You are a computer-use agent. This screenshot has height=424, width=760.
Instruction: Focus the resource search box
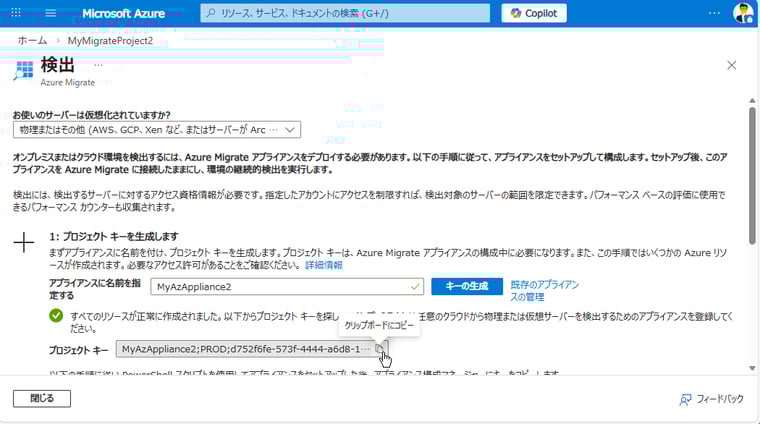[x=345, y=13]
